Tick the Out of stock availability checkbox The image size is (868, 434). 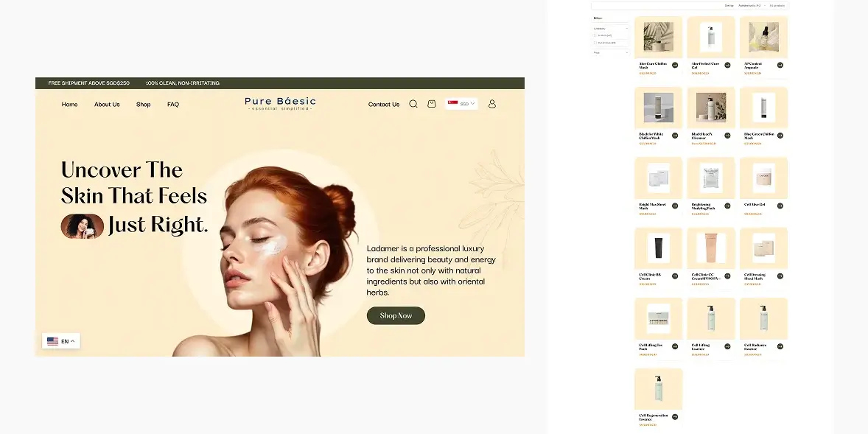pyautogui.click(x=595, y=43)
